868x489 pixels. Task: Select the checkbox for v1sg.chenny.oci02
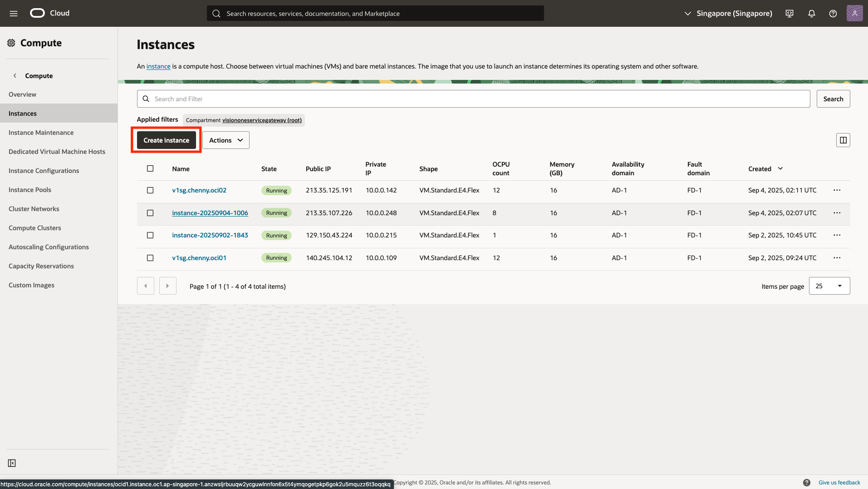tap(150, 190)
